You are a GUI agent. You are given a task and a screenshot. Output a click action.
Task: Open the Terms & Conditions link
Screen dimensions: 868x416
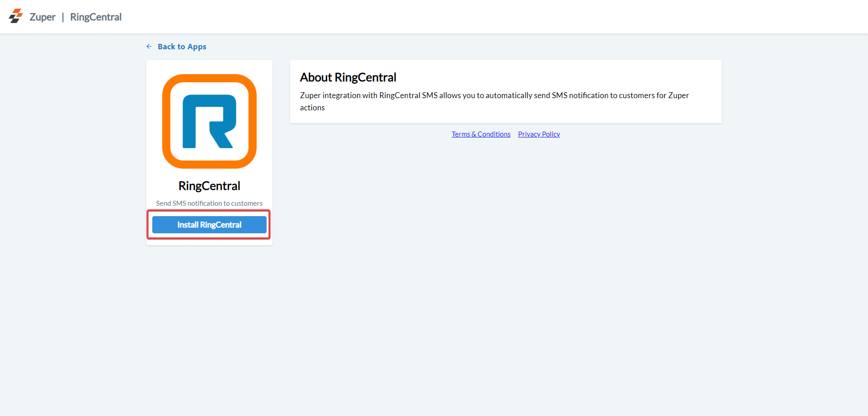[x=481, y=134]
